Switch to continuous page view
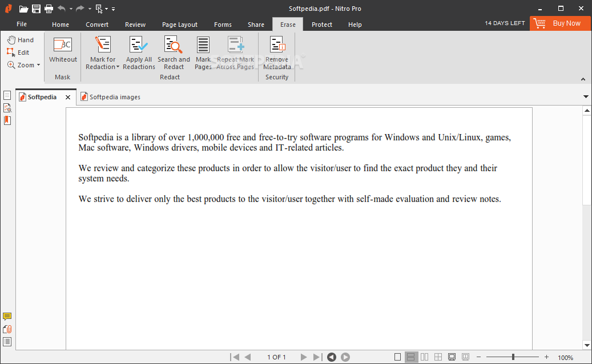 click(411, 357)
